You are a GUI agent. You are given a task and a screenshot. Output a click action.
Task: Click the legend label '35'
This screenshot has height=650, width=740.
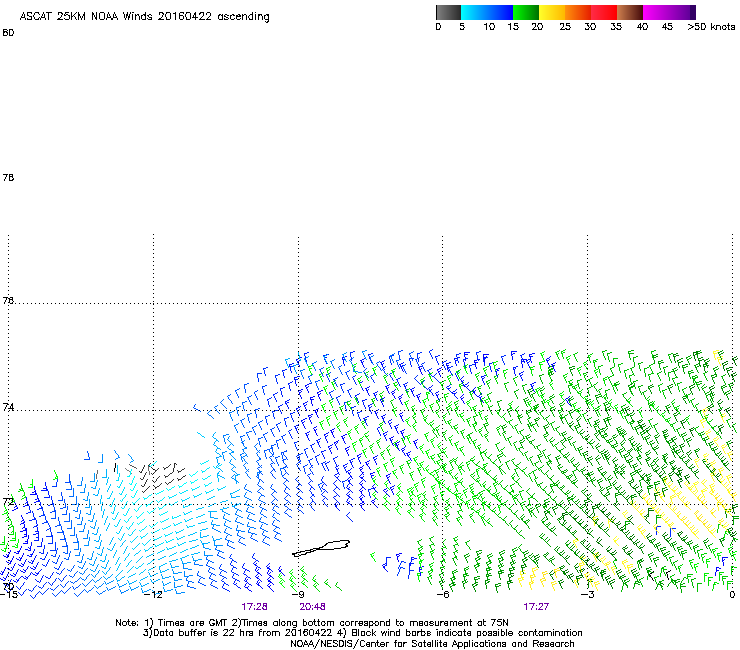click(x=616, y=27)
